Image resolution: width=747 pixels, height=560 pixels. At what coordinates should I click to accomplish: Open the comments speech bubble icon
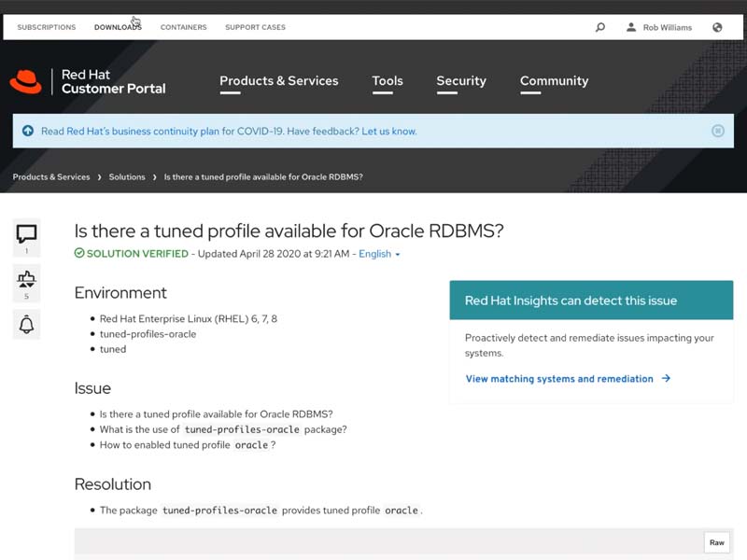pyautogui.click(x=27, y=234)
